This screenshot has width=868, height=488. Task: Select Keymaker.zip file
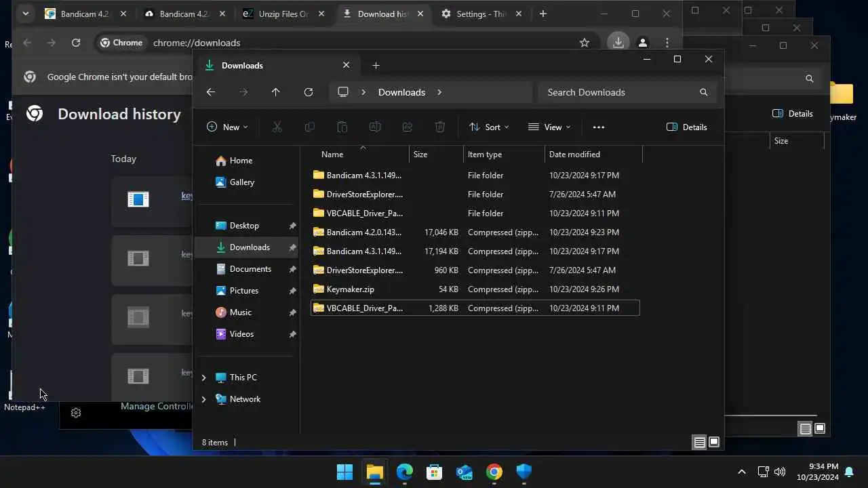[x=475, y=289]
